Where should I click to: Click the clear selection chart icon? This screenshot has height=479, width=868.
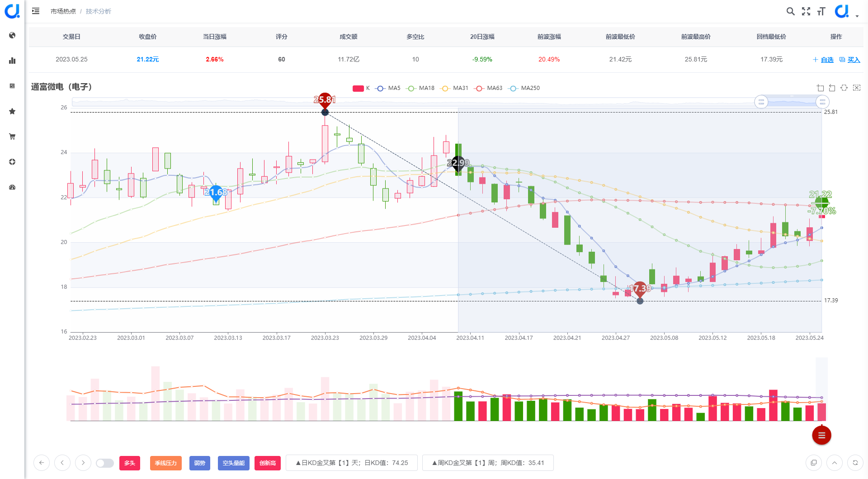coord(857,88)
